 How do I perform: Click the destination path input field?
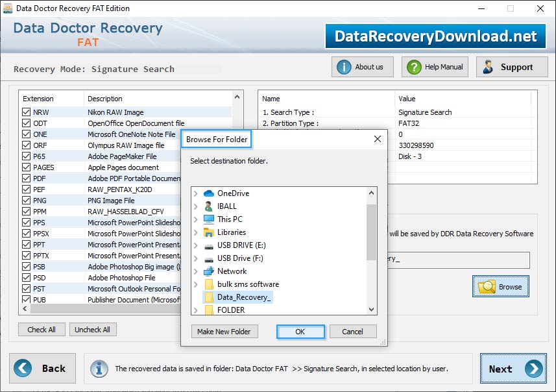click(459, 260)
